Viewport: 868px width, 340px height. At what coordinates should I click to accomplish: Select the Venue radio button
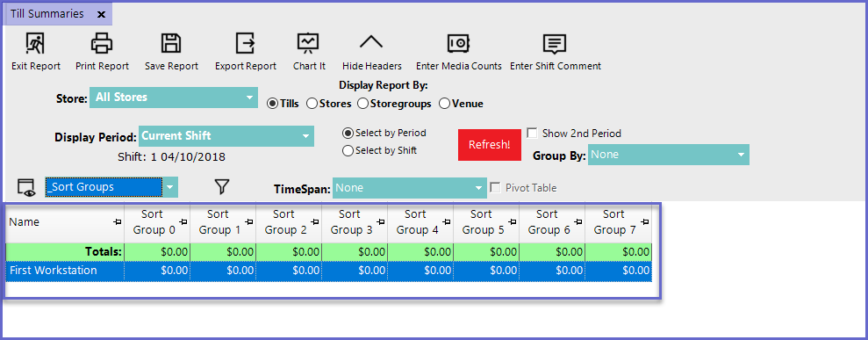(444, 104)
